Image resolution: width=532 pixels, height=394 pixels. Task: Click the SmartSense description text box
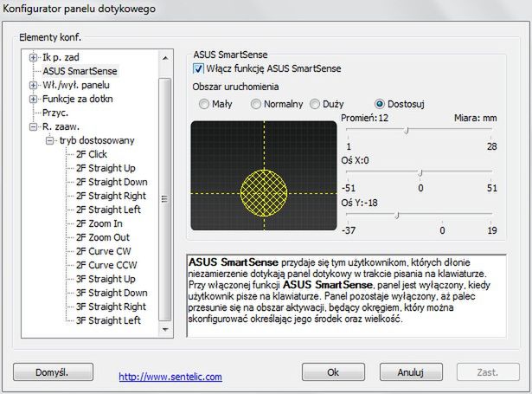pos(346,295)
